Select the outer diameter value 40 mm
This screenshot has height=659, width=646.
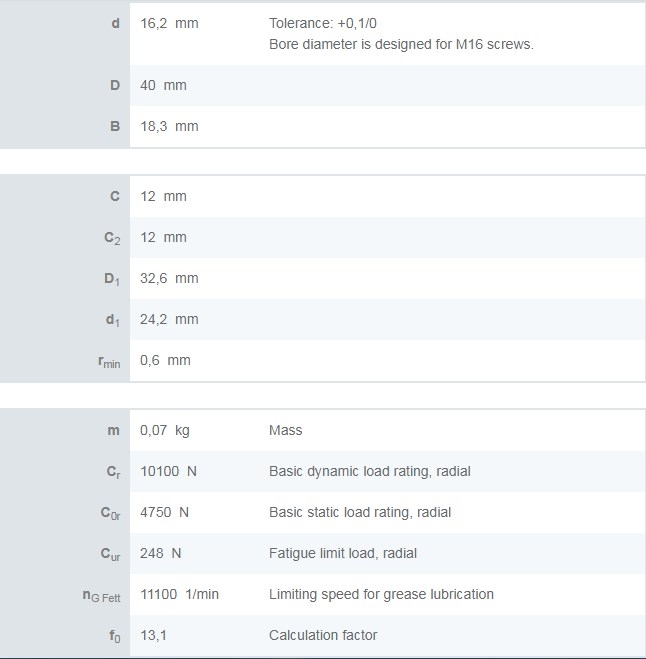coord(163,85)
